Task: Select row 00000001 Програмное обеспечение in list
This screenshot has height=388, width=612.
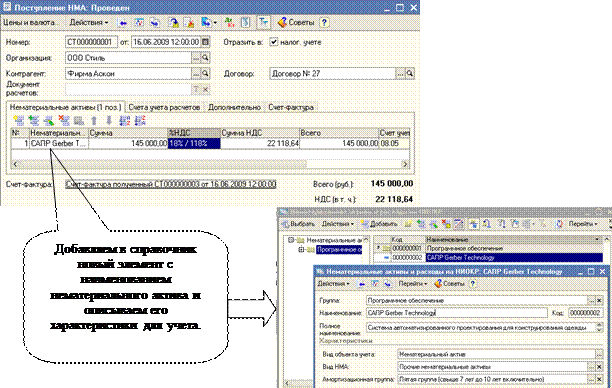Action: [488, 248]
